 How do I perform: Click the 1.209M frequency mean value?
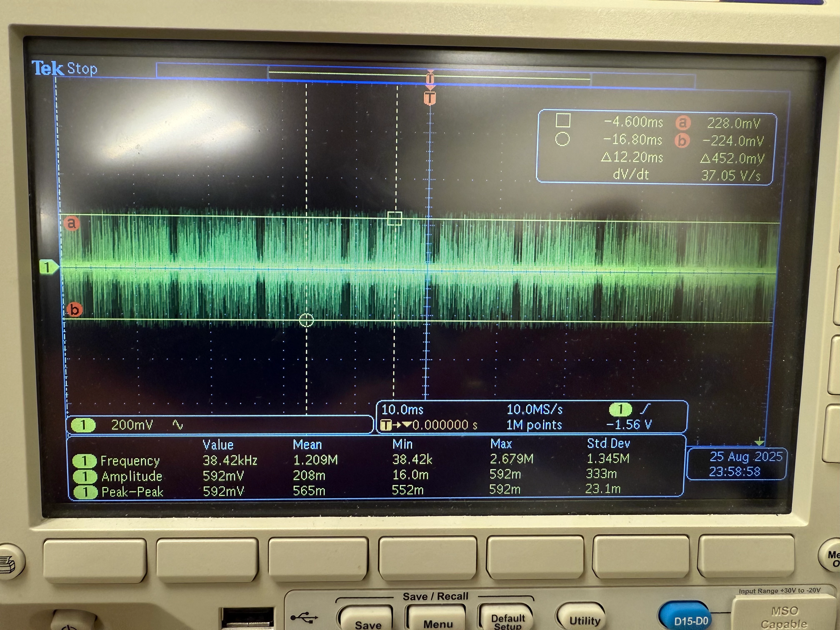click(x=315, y=460)
